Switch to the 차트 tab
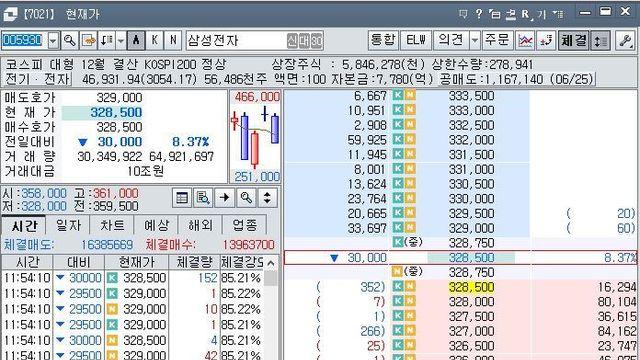Image resolution: width=640 pixels, height=360 pixels. 112,225
